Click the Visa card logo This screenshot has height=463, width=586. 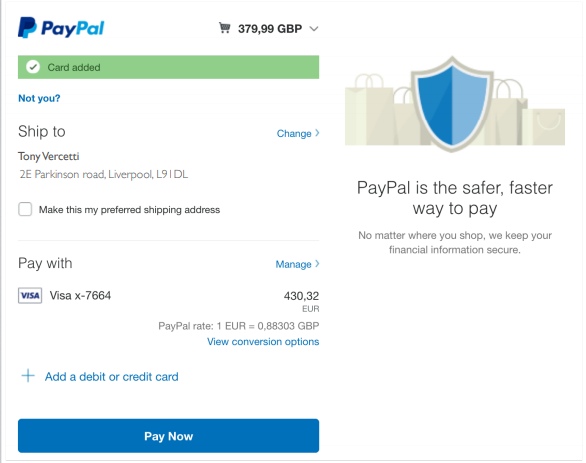pos(30,296)
